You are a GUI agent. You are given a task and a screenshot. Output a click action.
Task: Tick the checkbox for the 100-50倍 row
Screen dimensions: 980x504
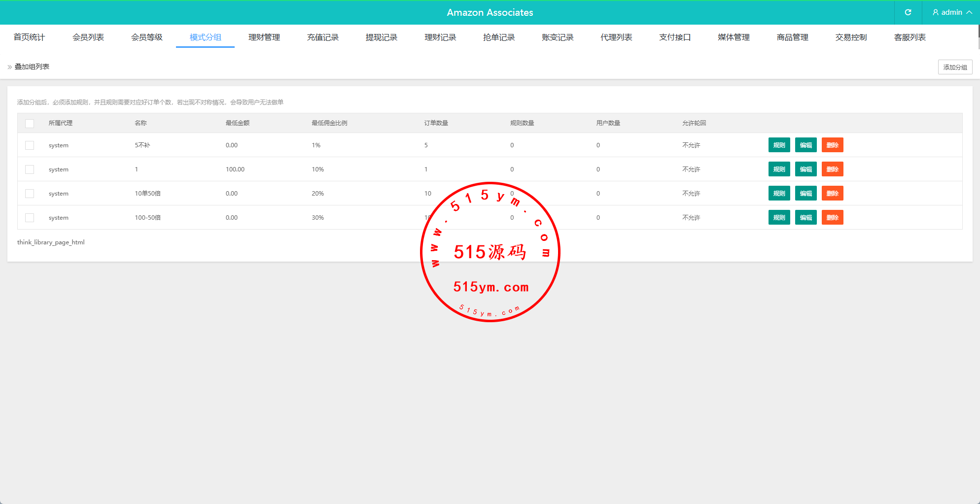click(x=30, y=218)
